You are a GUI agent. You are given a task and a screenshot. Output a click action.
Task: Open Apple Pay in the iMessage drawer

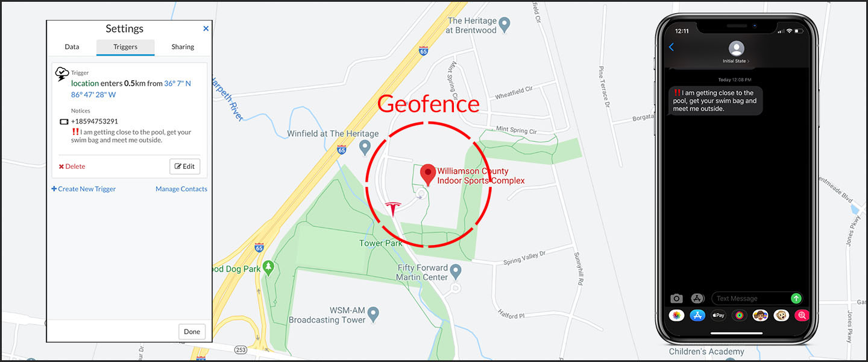tap(719, 316)
